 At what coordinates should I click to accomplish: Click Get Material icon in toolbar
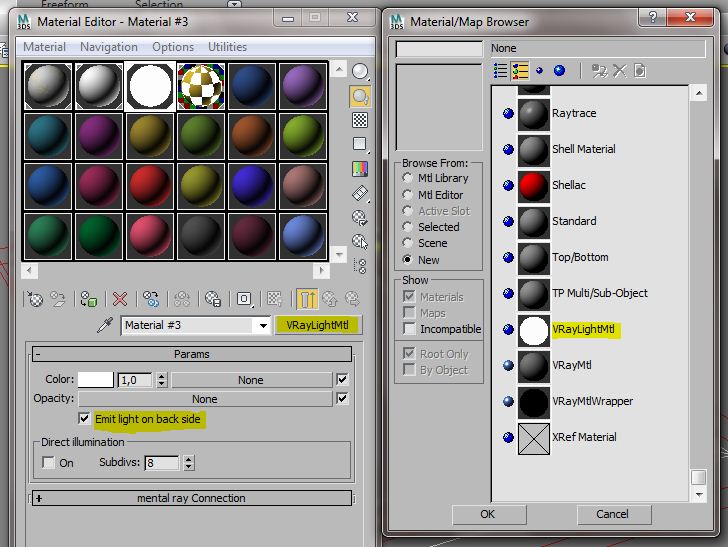point(36,298)
